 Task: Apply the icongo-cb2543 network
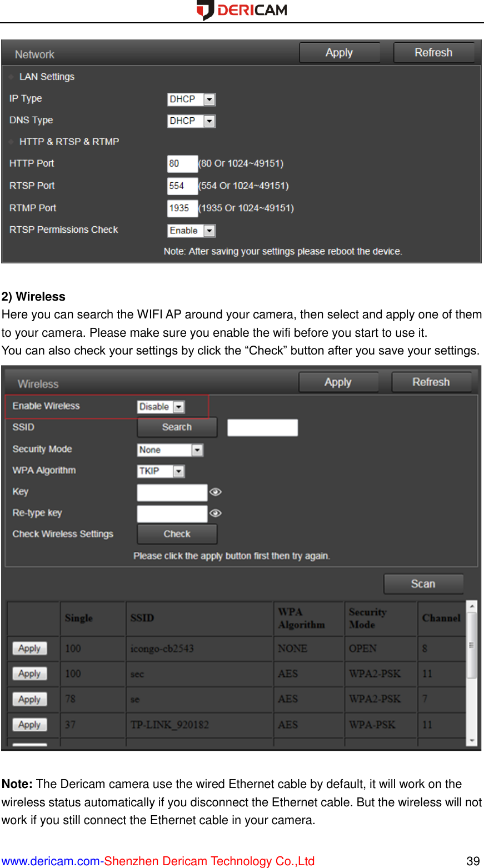coord(30,648)
